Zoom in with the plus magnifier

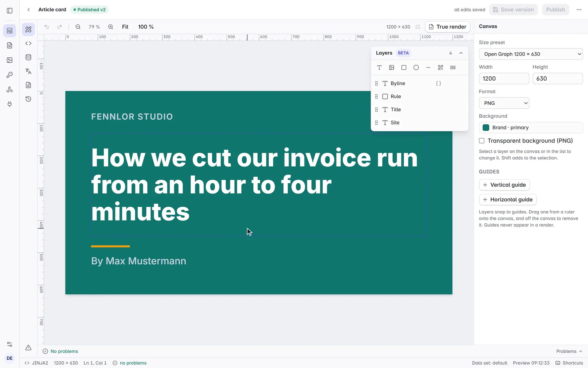point(111,27)
